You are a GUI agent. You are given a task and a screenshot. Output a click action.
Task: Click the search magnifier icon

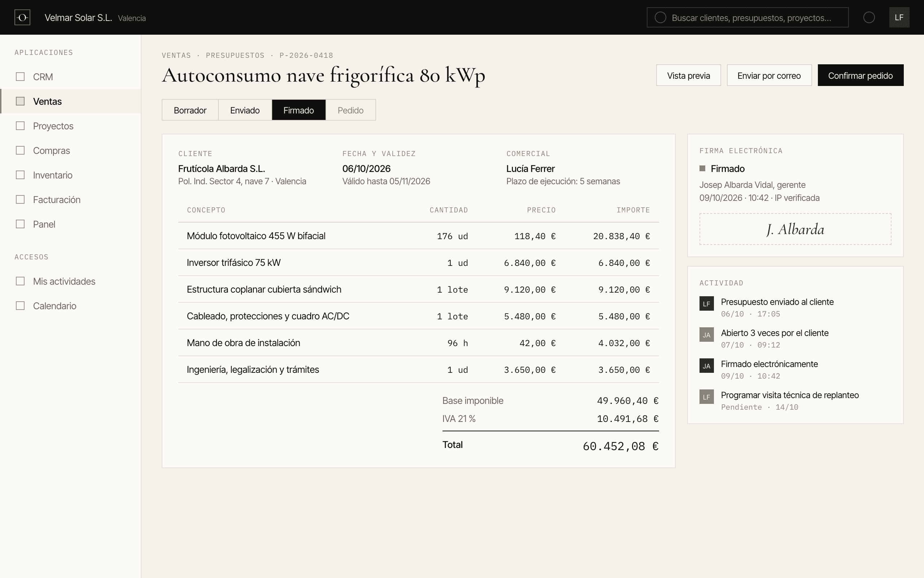(x=660, y=18)
